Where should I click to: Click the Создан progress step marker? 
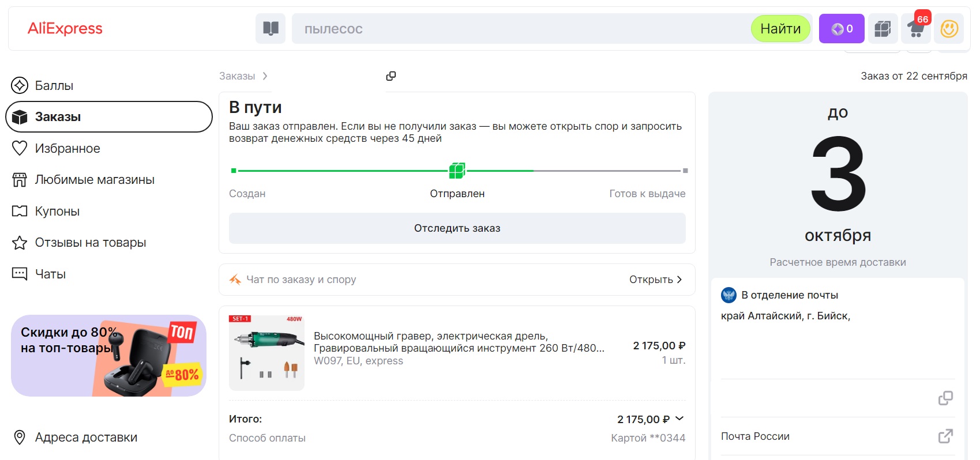click(234, 171)
